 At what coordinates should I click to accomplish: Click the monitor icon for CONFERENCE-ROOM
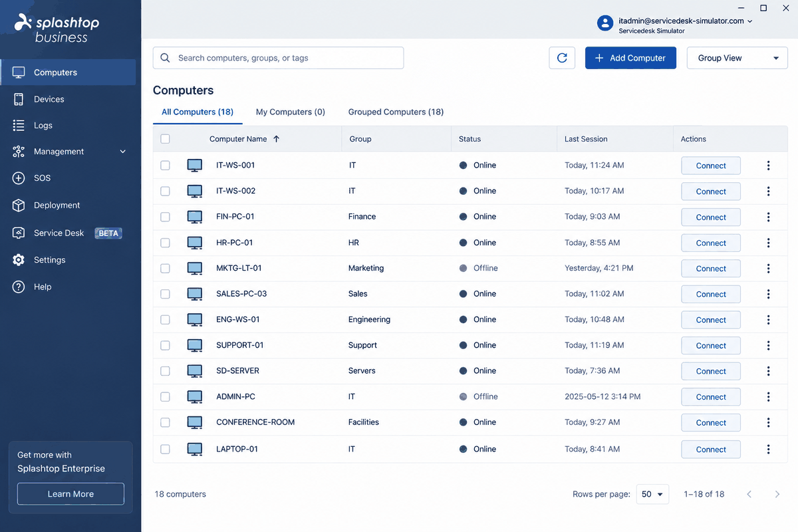point(194,422)
